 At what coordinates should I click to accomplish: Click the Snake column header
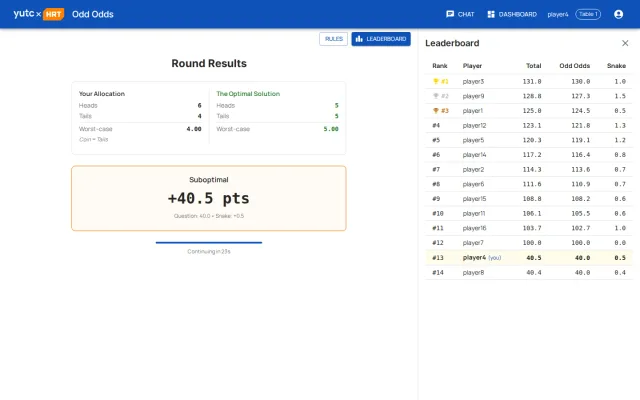pos(616,66)
